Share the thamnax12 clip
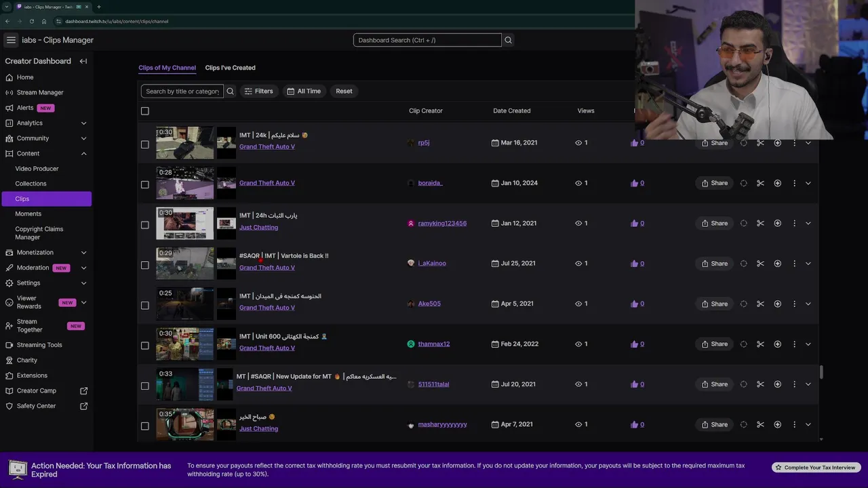 point(714,344)
